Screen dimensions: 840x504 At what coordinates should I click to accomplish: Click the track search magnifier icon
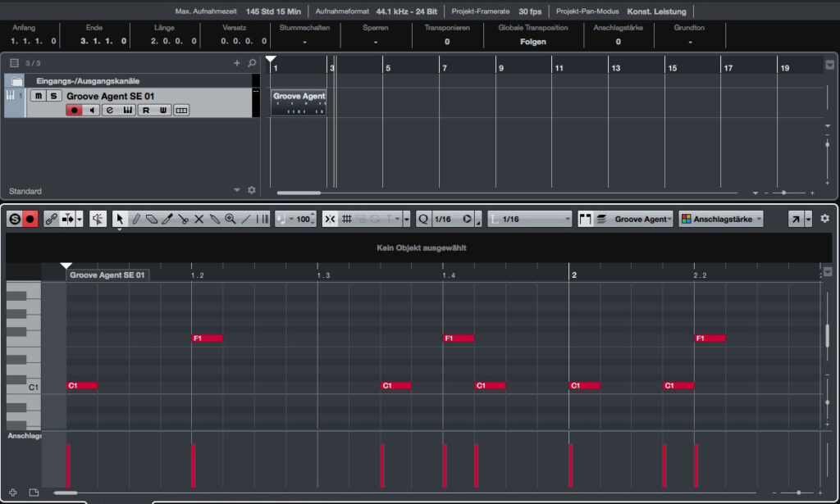252,63
